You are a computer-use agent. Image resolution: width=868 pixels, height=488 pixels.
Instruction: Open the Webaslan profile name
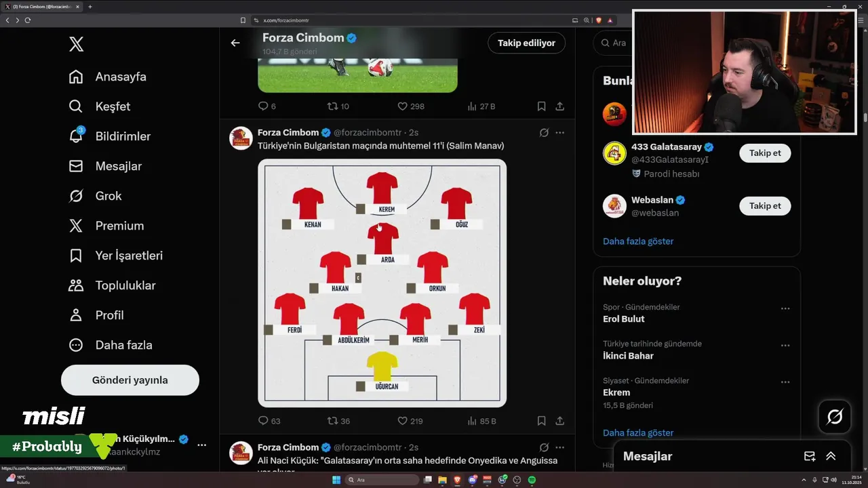pos(652,200)
